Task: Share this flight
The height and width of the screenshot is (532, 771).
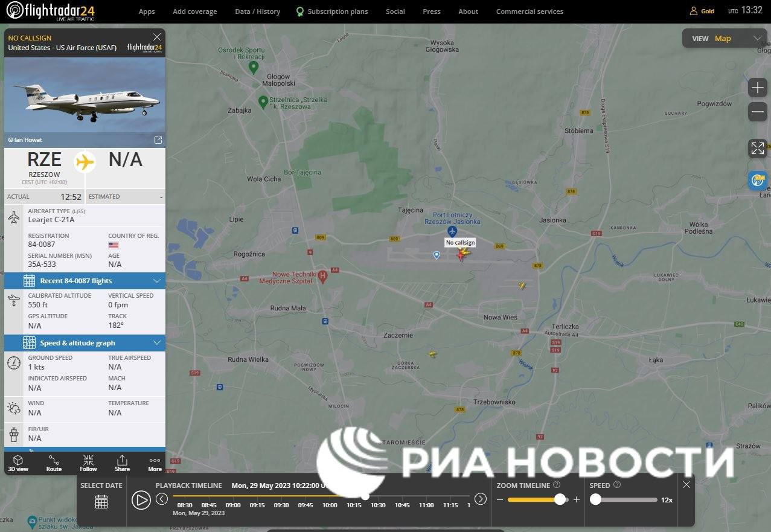Action: (122, 463)
